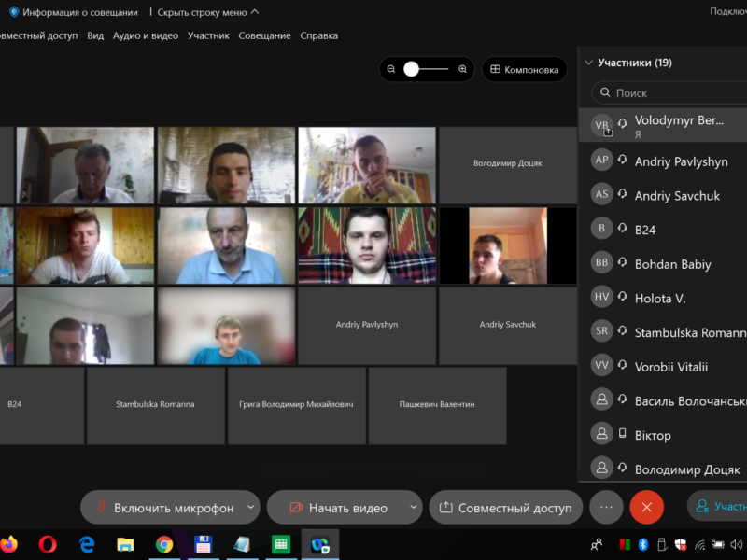Click the video grid zoom slider handle
The height and width of the screenshot is (560, 747).
[411, 69]
